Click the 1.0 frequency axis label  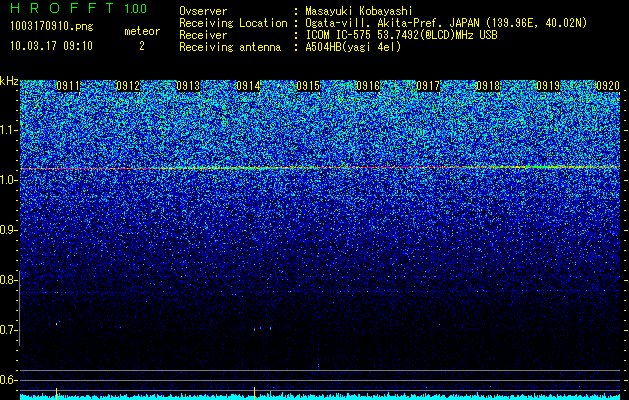click(8, 180)
